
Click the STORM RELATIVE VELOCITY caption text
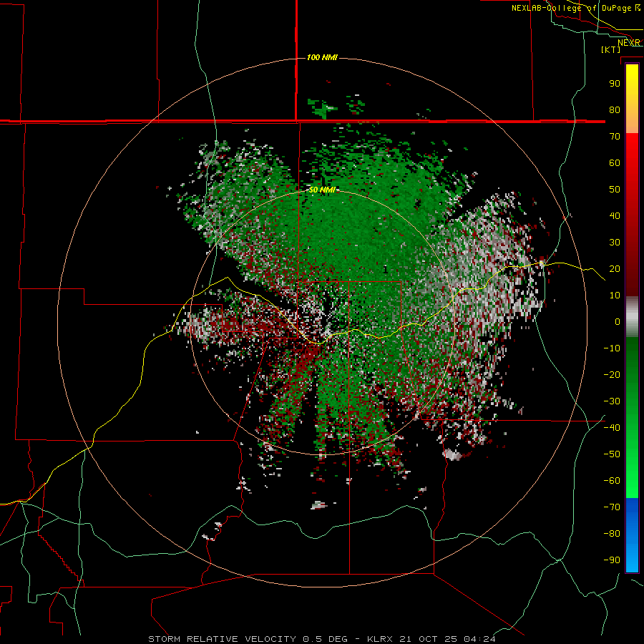click(x=223, y=639)
